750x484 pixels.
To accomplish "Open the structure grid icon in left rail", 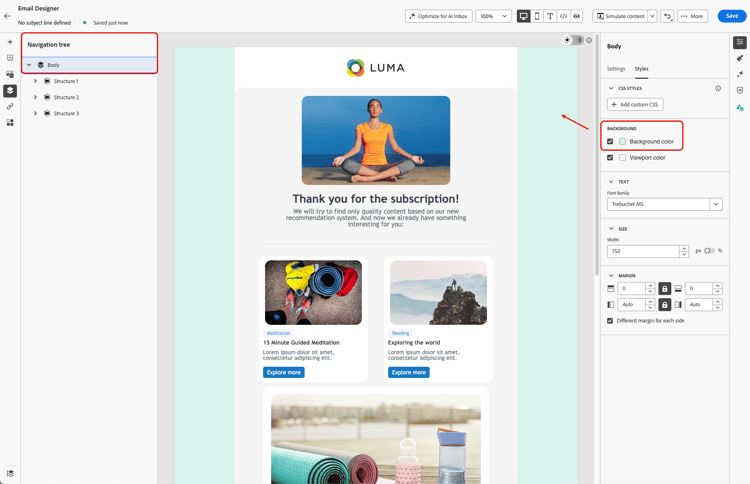I will [10, 58].
